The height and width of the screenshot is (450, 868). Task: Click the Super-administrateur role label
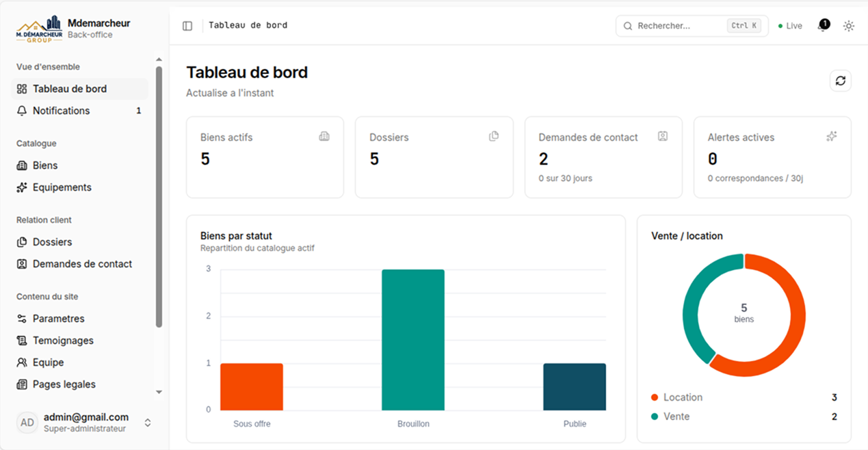point(85,429)
